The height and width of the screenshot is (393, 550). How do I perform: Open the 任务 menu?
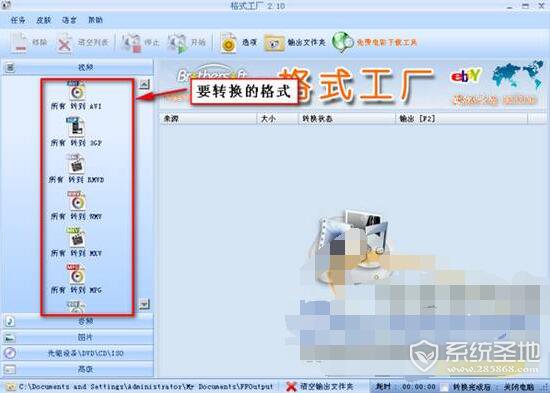[x=18, y=20]
